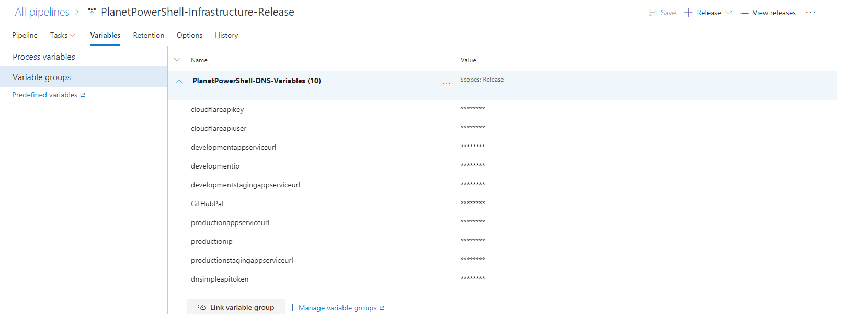This screenshot has height=314, width=868.
Task: Click the Scopes: Release text
Action: pyautogui.click(x=482, y=80)
